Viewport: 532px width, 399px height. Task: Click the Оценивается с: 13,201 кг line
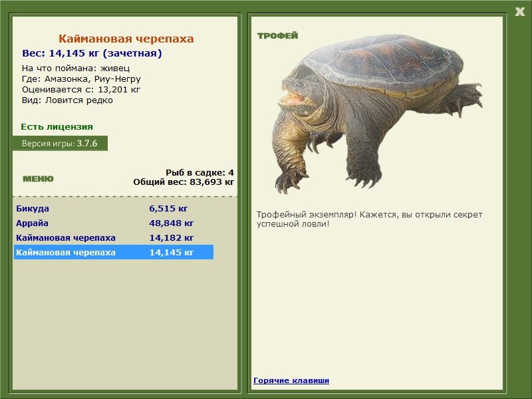coord(81,90)
